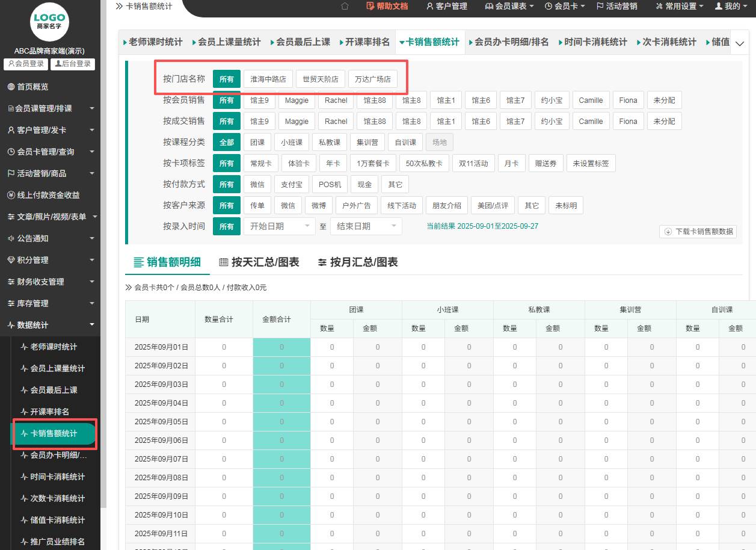
Task: Click the 首页概览 globe icon in sidebar
Action: 11,87
